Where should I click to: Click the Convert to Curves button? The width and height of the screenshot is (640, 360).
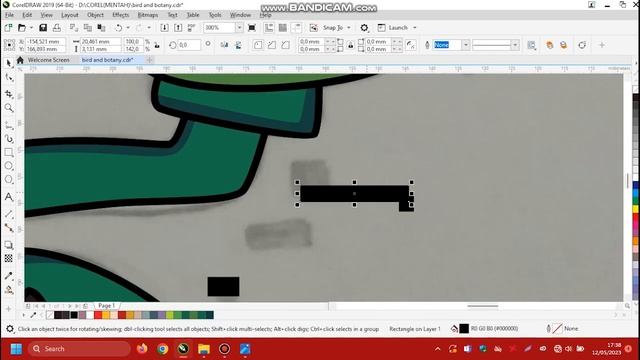click(x=582, y=45)
